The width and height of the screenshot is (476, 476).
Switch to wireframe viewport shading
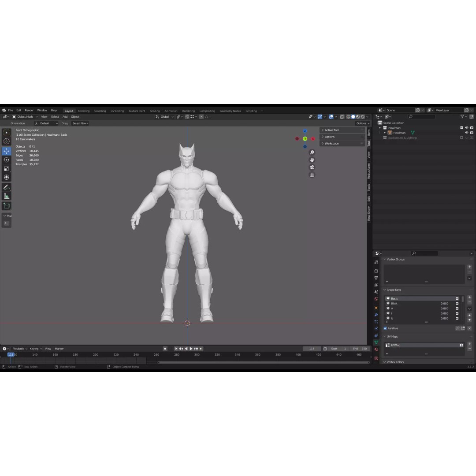(x=348, y=116)
